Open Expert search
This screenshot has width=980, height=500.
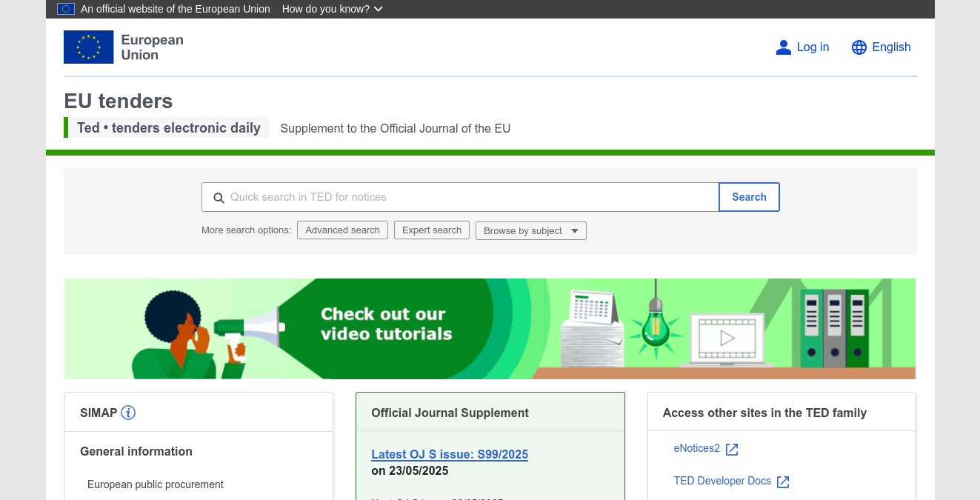432,230
